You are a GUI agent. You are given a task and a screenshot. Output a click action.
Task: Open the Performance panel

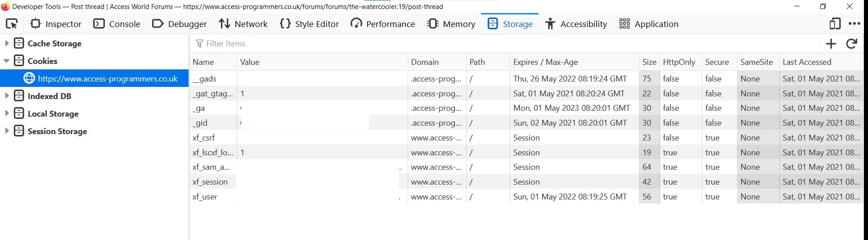383,24
